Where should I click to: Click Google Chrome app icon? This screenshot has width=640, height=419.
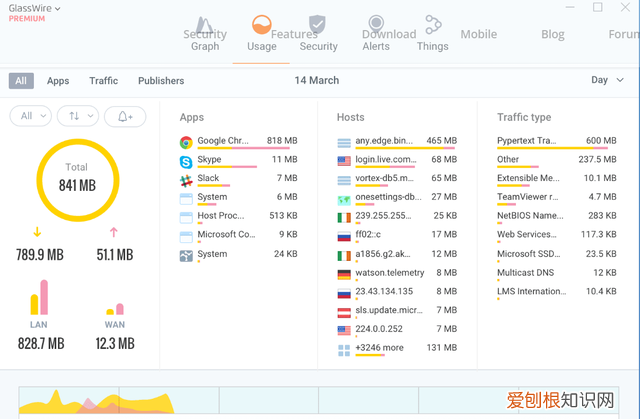tap(186, 142)
